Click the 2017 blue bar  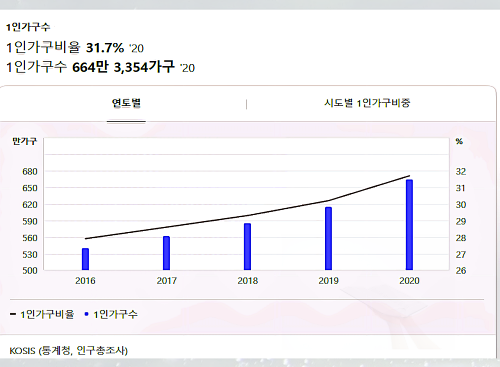166,253
